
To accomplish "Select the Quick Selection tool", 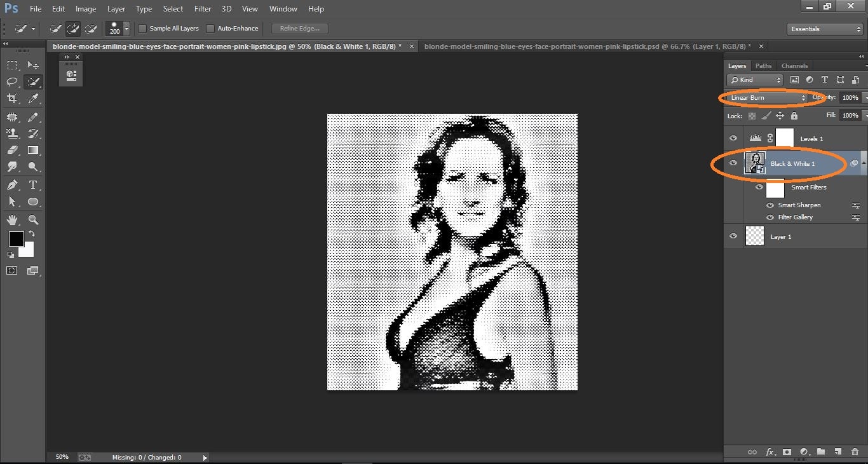I will pos(33,81).
